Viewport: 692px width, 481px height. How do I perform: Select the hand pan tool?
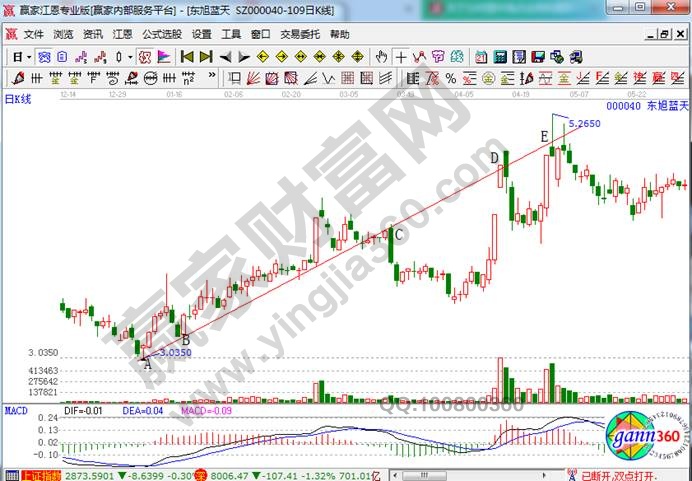pyautogui.click(x=381, y=55)
